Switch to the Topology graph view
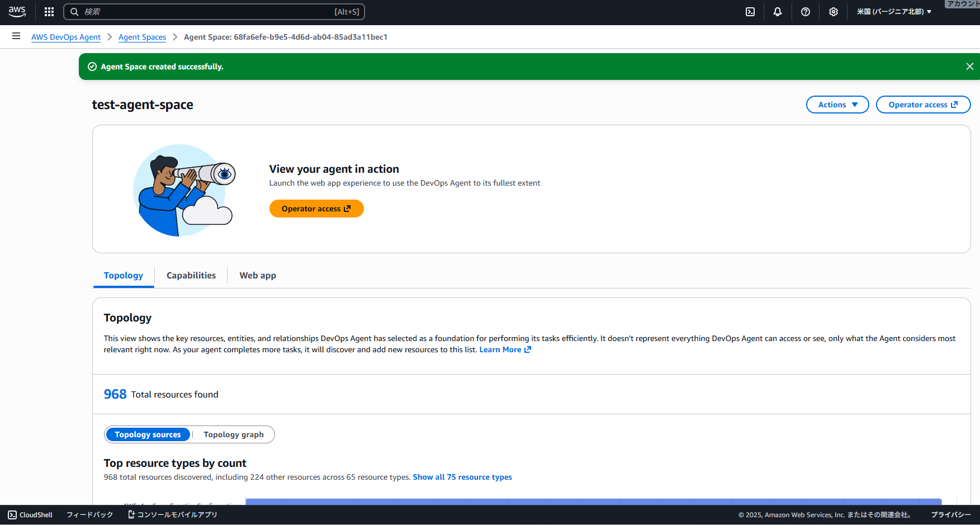980x525 pixels. [x=234, y=434]
